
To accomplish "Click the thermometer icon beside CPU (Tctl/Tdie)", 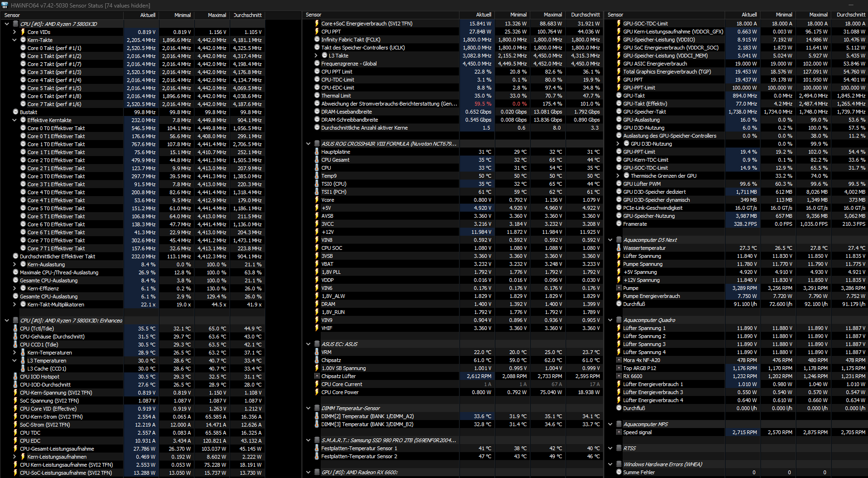I will pos(16,329).
